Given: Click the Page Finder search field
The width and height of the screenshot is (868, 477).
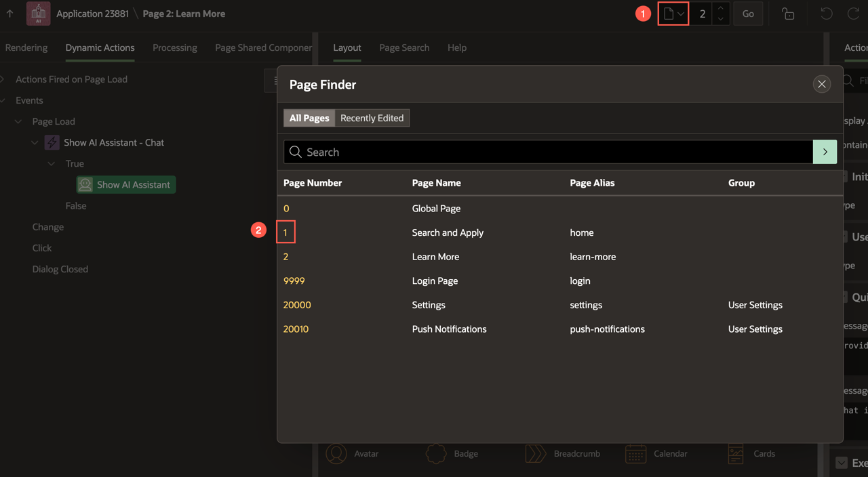Looking at the screenshot, I should [x=548, y=152].
